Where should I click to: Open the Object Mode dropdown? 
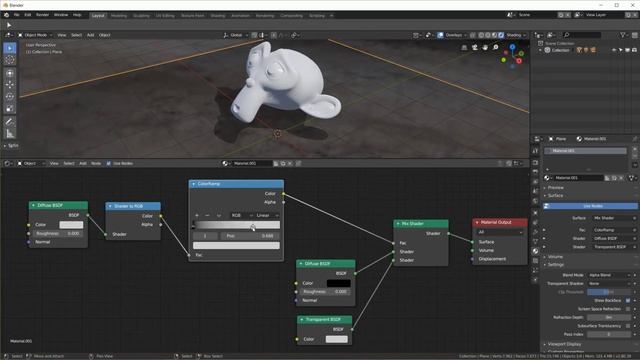[35, 35]
